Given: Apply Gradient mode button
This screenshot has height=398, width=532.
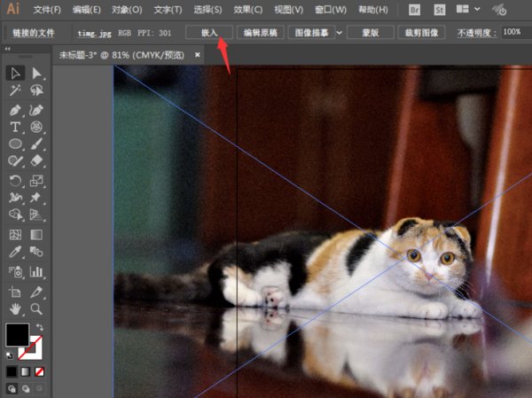Looking at the screenshot, I should click(x=26, y=372).
